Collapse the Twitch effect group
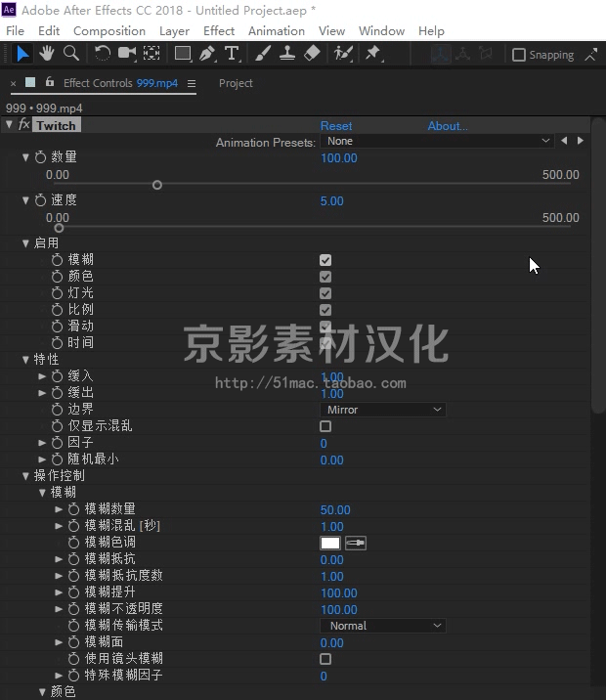The width and height of the screenshot is (606, 700). coord(9,125)
